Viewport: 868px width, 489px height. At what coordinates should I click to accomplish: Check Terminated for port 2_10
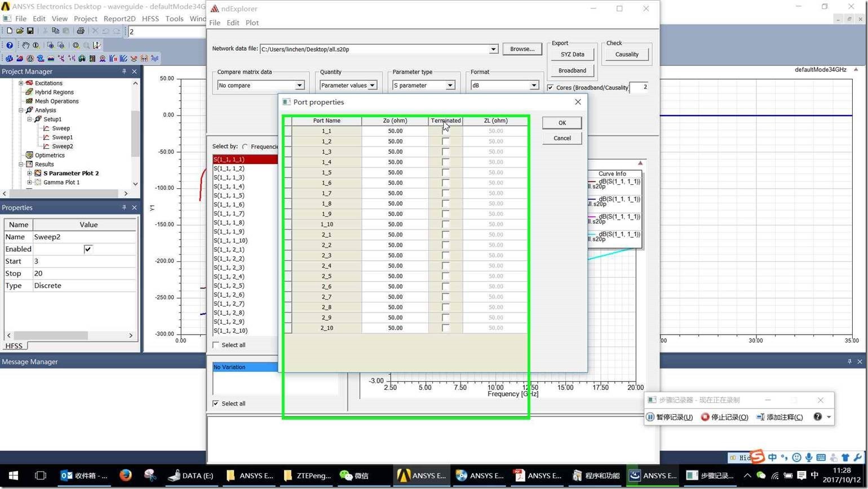coord(446,328)
